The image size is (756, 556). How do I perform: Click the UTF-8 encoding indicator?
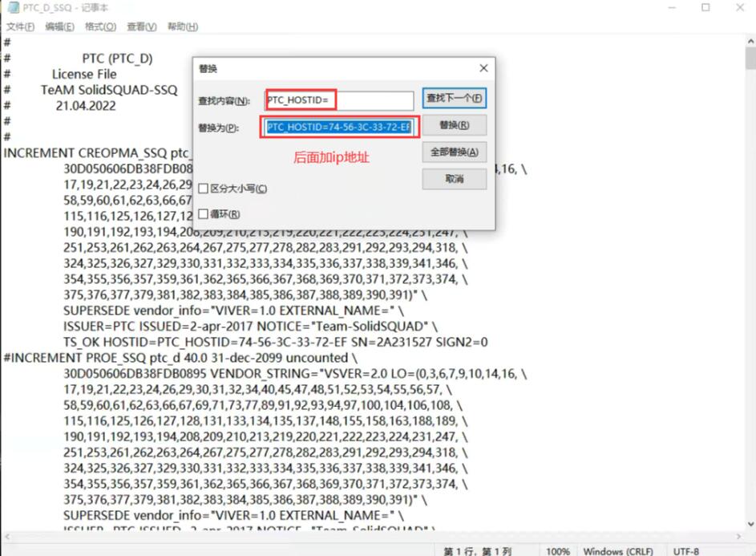click(687, 551)
